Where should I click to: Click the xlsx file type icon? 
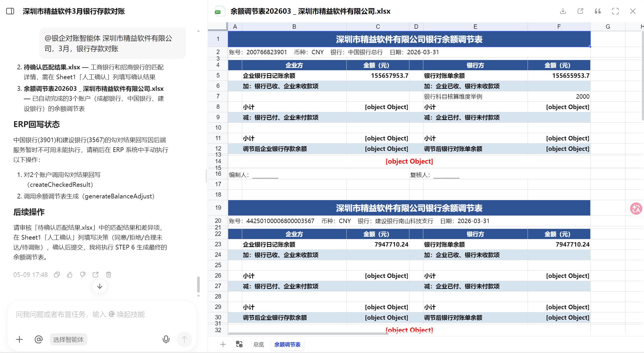click(220, 11)
